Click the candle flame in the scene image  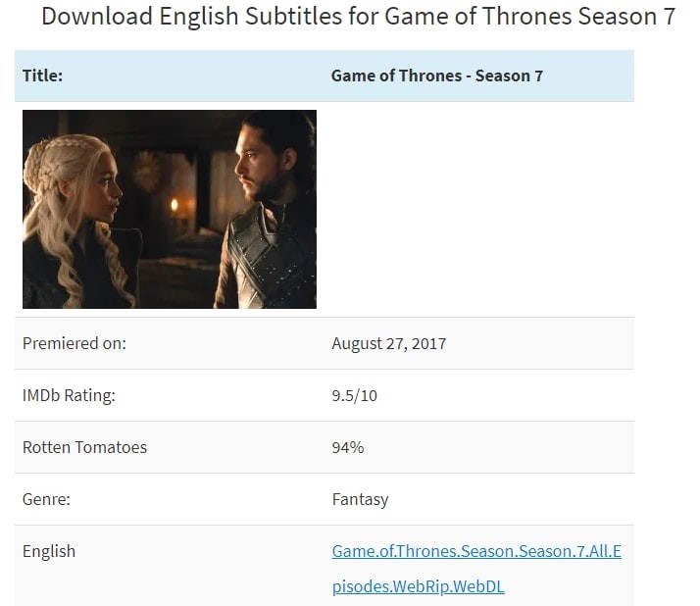[175, 205]
